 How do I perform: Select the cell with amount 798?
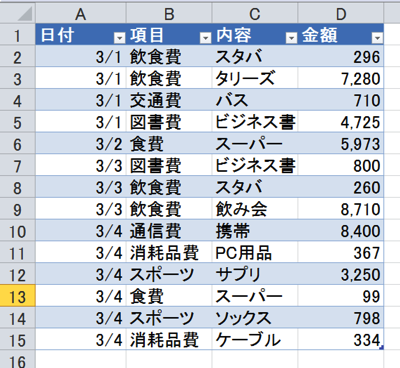[x=341, y=318]
